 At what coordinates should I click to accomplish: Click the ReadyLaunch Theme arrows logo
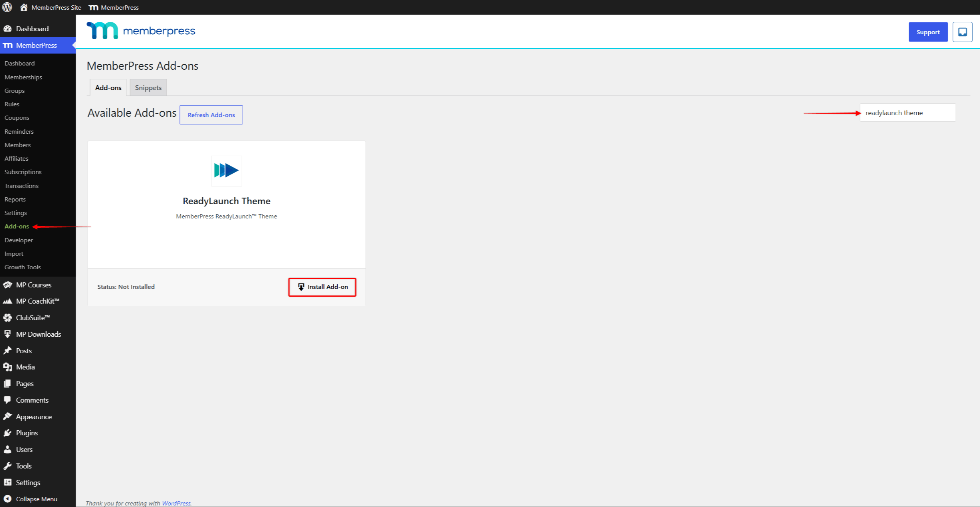click(226, 171)
